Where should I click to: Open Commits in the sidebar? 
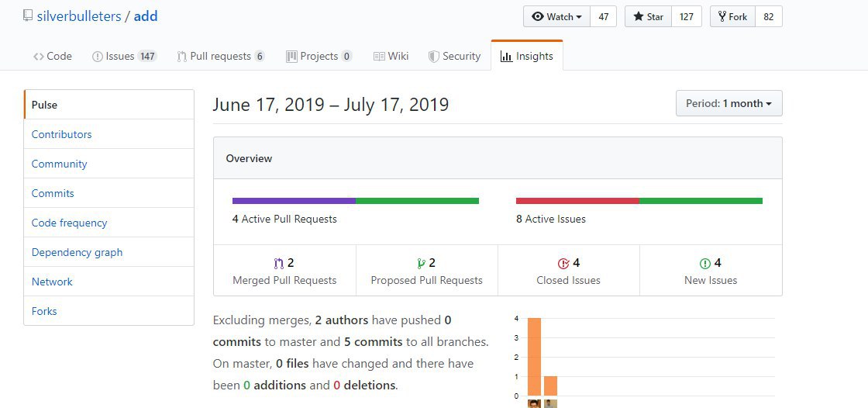109,193
